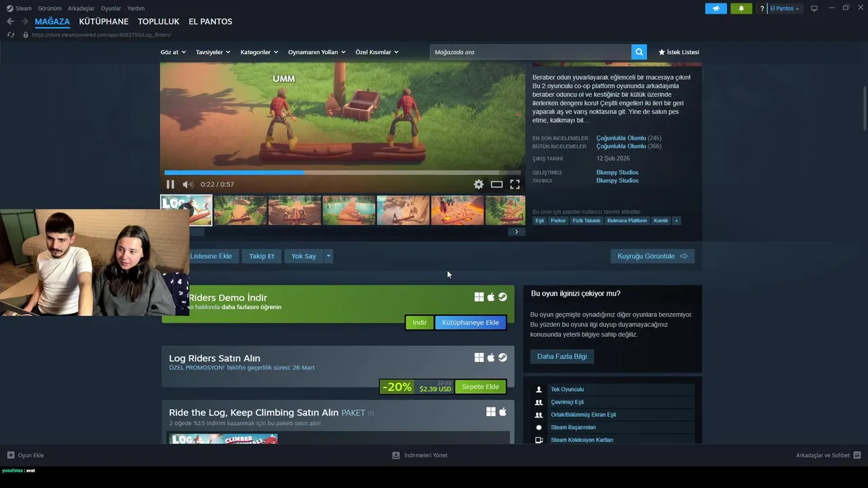Open İndirmeleri Yönet downloads
868x488 pixels.
point(420,455)
